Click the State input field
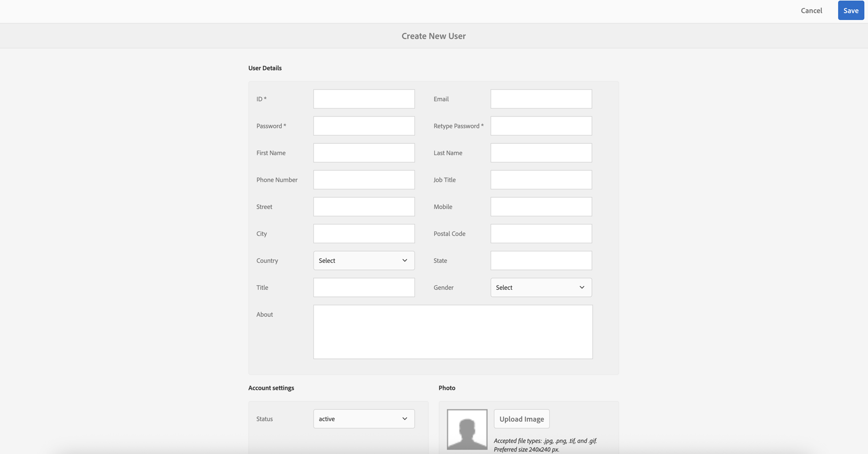The height and width of the screenshot is (454, 868). (541, 260)
